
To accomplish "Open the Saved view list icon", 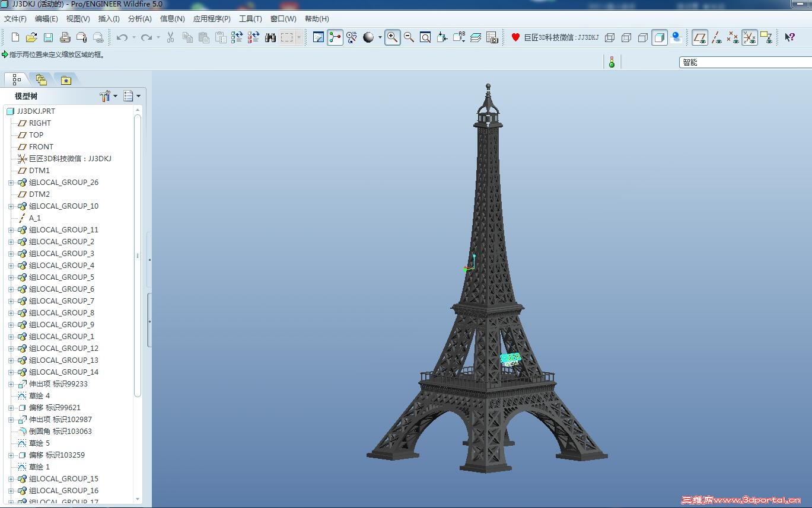I will (x=459, y=37).
